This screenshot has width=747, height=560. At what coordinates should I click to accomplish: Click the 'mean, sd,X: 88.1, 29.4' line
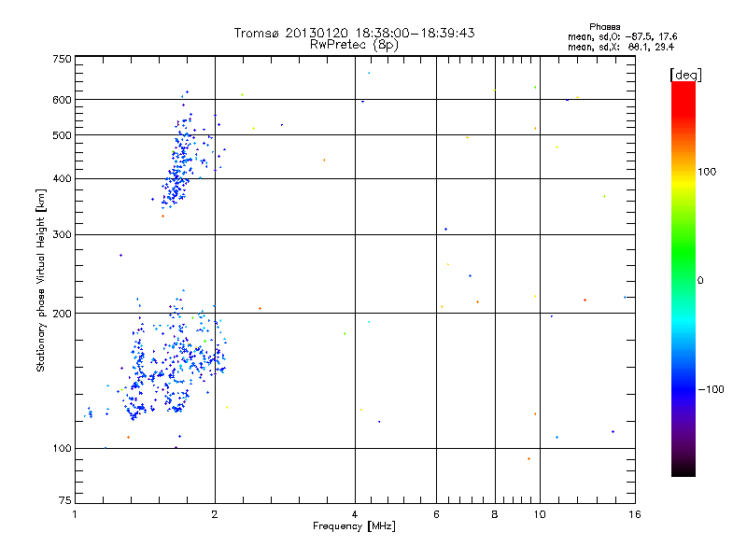621,47
